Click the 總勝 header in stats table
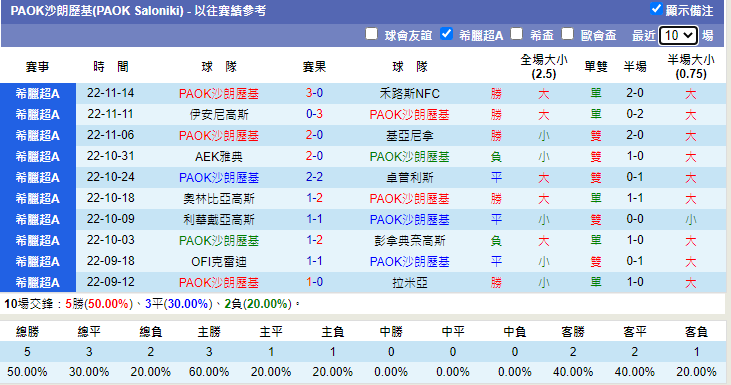 click(27, 332)
